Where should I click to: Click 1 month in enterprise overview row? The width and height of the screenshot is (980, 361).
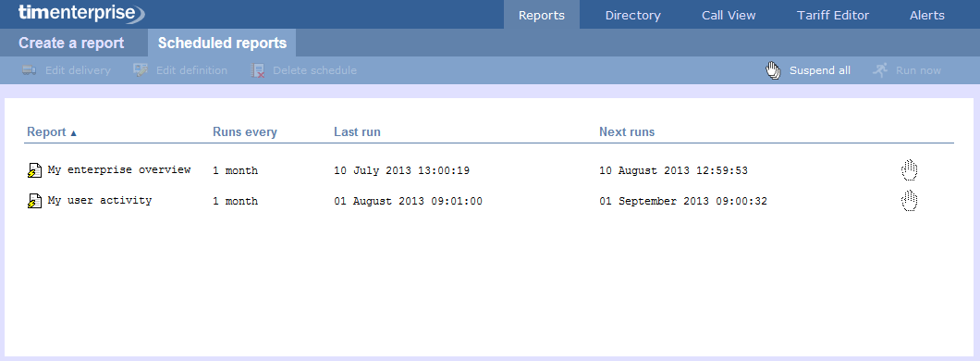click(x=235, y=171)
